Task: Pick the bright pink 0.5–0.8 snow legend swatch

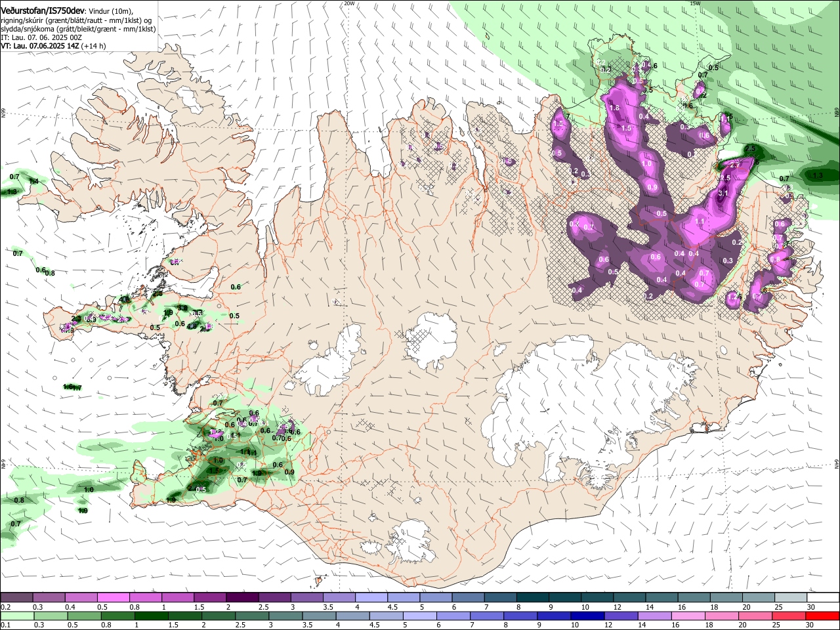Action: (x=113, y=598)
